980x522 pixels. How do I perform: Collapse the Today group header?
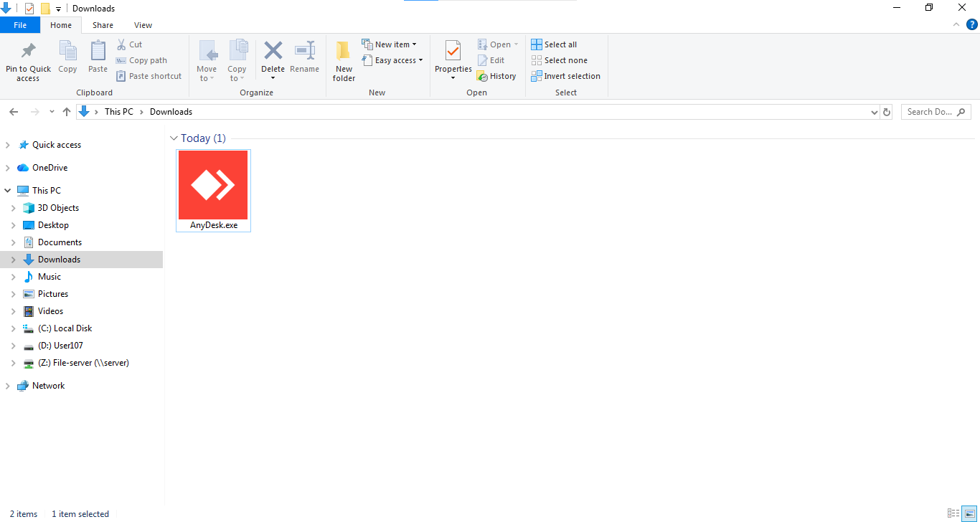pos(174,138)
